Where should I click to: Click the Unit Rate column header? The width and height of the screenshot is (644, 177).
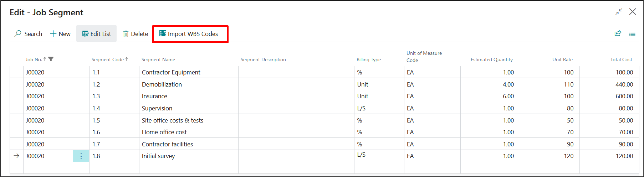562,59
